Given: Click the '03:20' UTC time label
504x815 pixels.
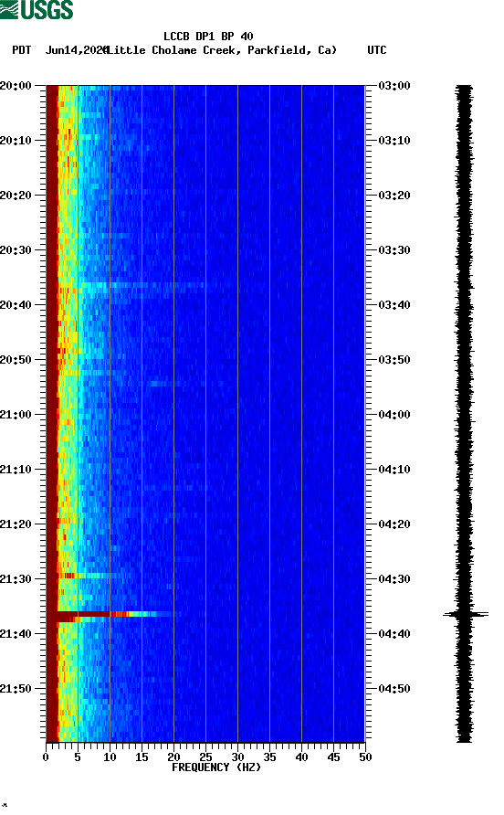Looking at the screenshot, I should point(394,196).
